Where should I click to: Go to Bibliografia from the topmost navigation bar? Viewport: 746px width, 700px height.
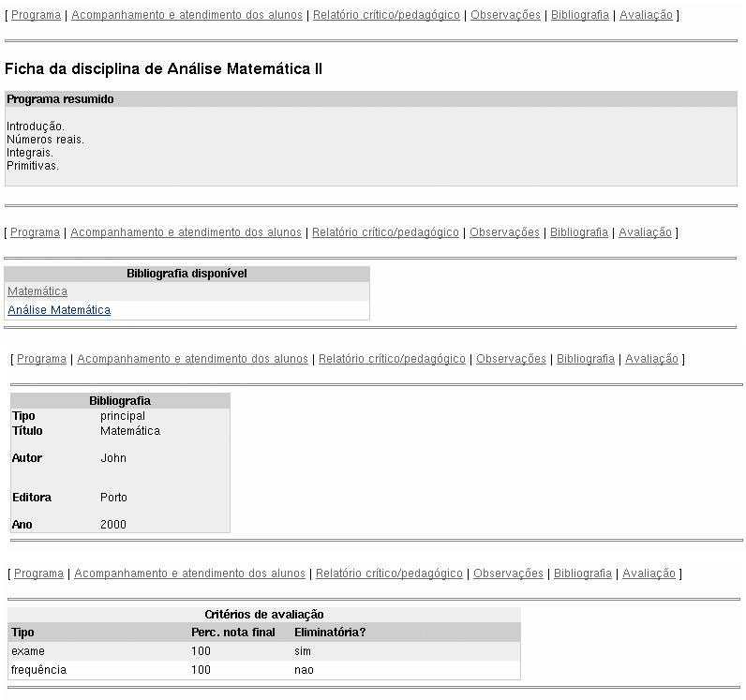580,15
